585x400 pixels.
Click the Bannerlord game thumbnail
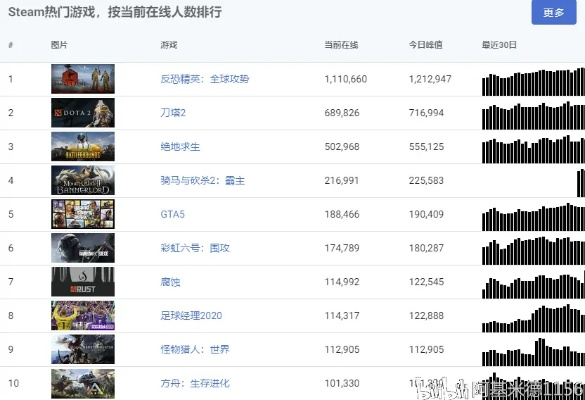coord(83,180)
